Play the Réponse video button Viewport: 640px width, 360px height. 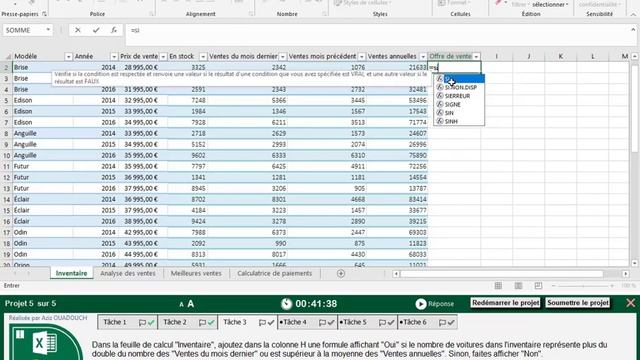[x=421, y=304]
